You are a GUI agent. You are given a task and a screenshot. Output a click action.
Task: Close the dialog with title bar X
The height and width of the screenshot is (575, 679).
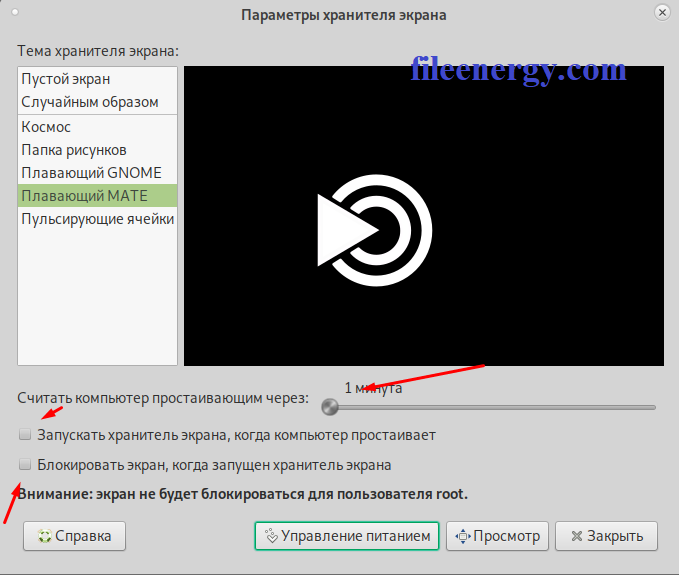click(x=662, y=13)
